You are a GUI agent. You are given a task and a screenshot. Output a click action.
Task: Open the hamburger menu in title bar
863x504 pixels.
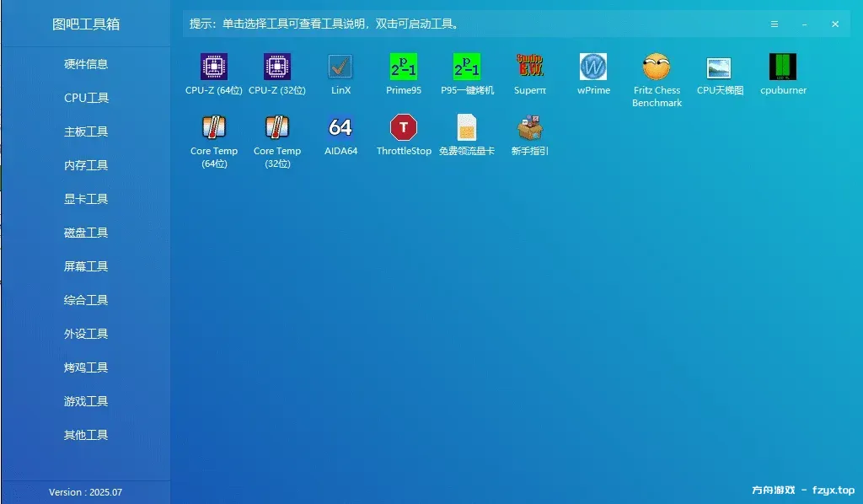point(775,24)
